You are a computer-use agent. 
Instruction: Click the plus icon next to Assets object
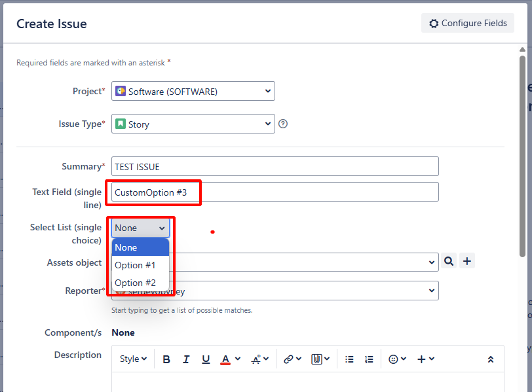tap(467, 261)
